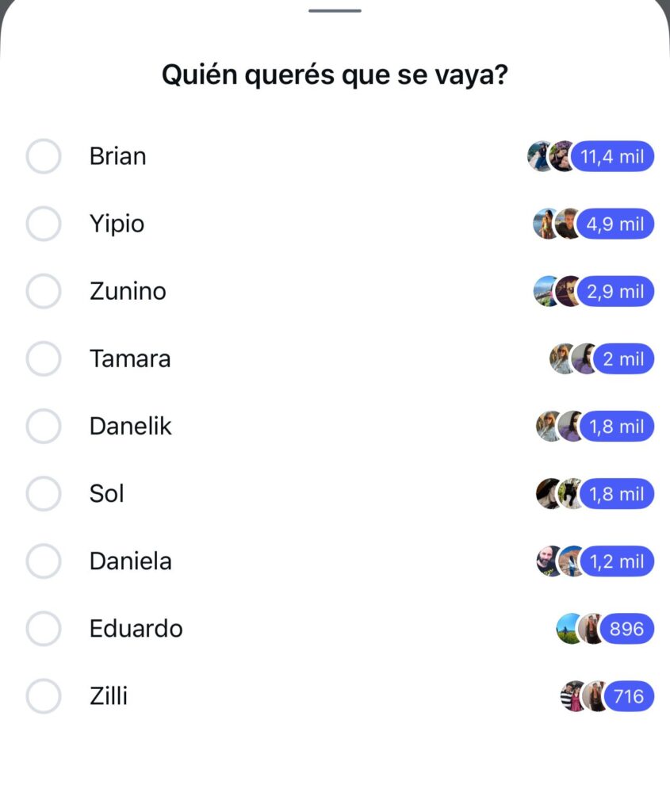This screenshot has width=670, height=812.
Task: Pick Danelik as your vote
Action: pos(44,426)
